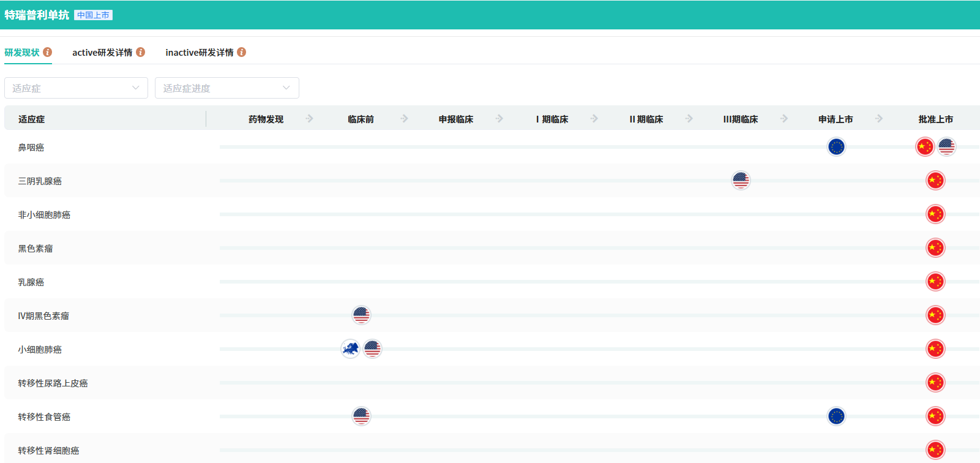Open the info icon beside active研发详情
This screenshot has width=980, height=463.
(141, 52)
